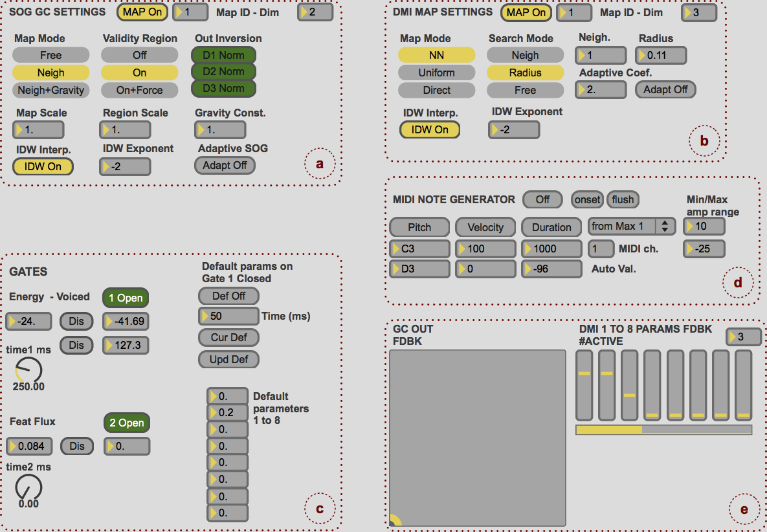Click the #ACTIVE number box showing 3
This screenshot has height=532, width=767.
(744, 337)
